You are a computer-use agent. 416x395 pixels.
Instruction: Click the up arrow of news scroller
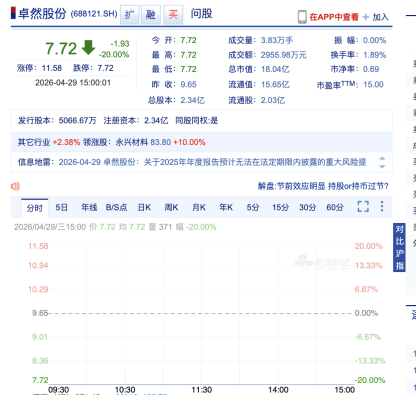382,158
